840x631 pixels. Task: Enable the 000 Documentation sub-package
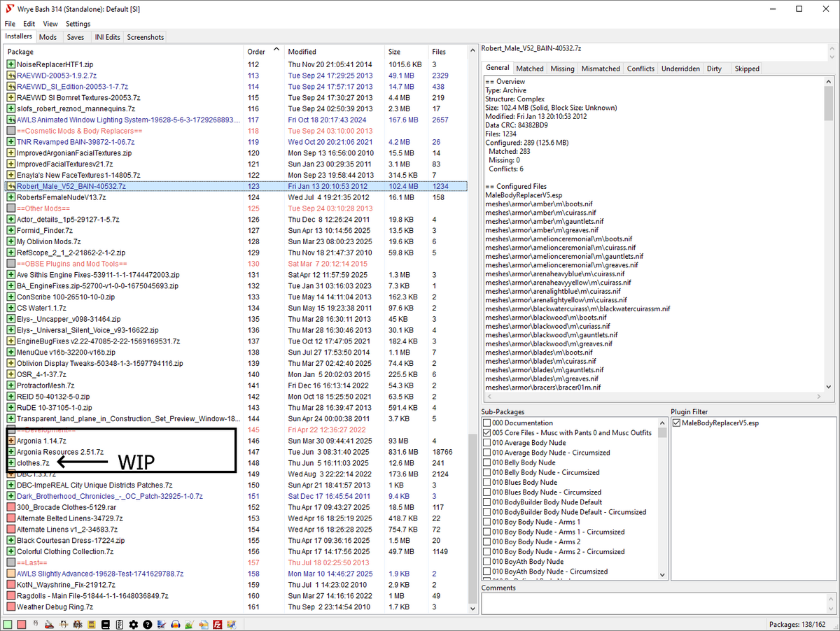(486, 423)
